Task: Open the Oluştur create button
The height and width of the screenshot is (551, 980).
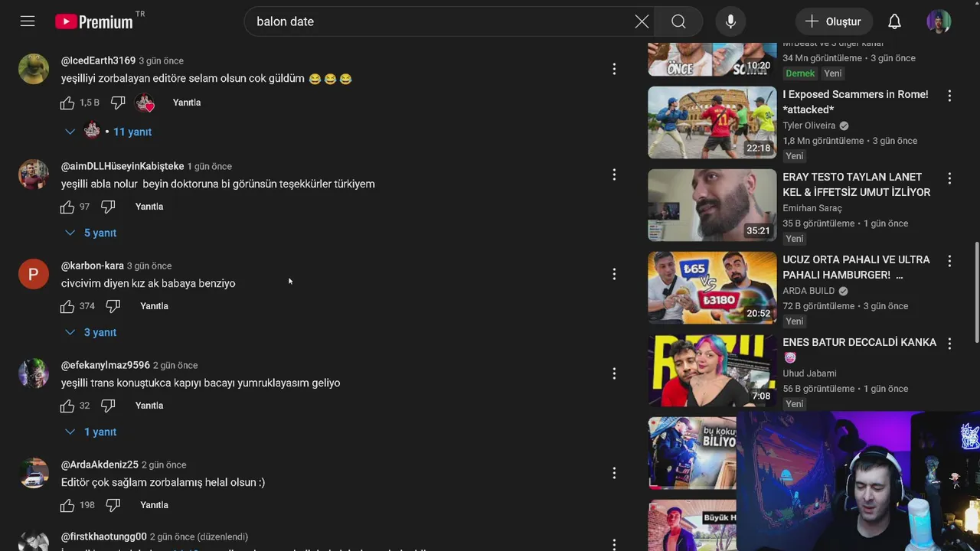Action: (x=834, y=21)
